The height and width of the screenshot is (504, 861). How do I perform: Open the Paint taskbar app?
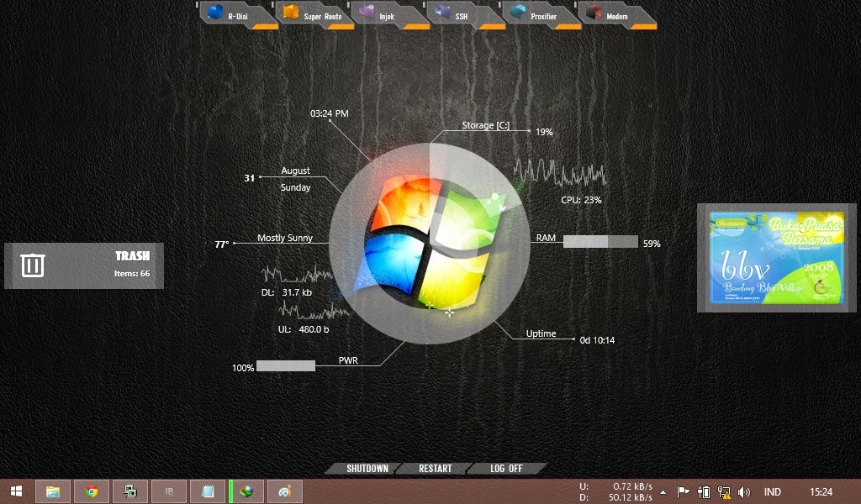[284, 491]
